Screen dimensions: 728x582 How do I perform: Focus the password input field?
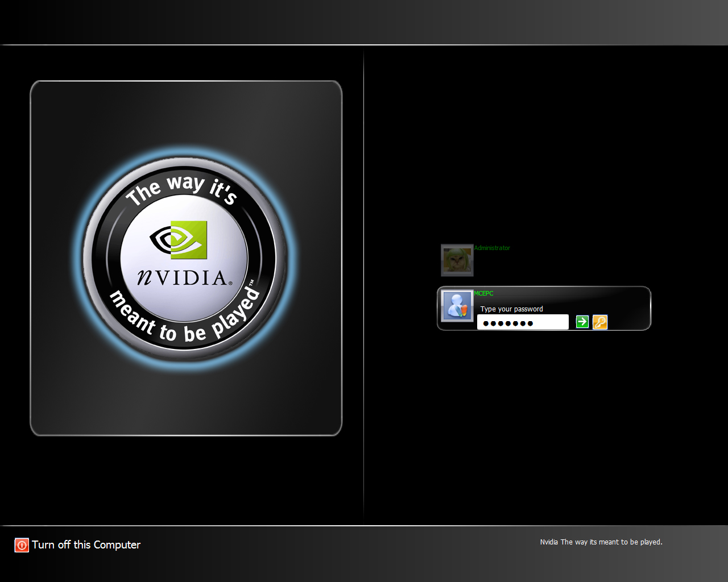tap(523, 322)
